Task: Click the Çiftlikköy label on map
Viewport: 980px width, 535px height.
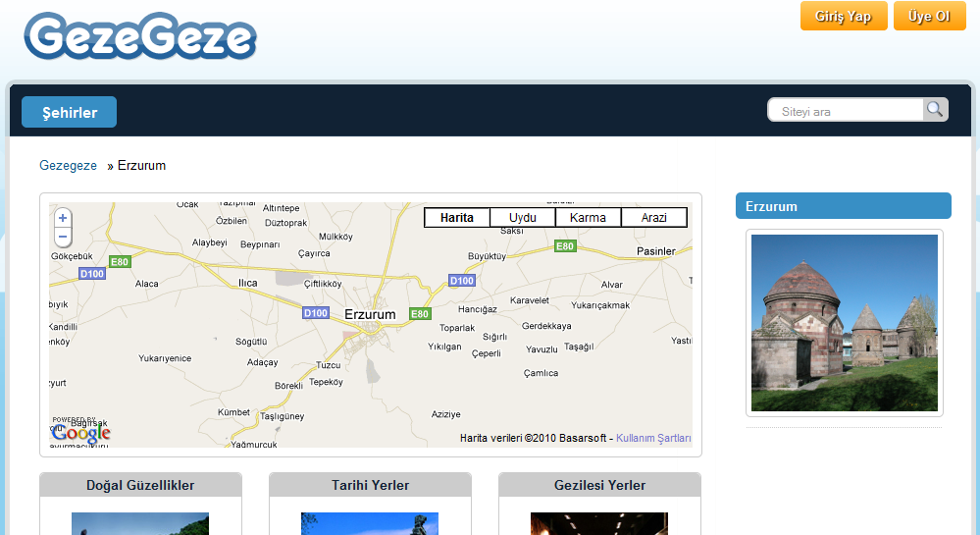Action: coord(323,284)
